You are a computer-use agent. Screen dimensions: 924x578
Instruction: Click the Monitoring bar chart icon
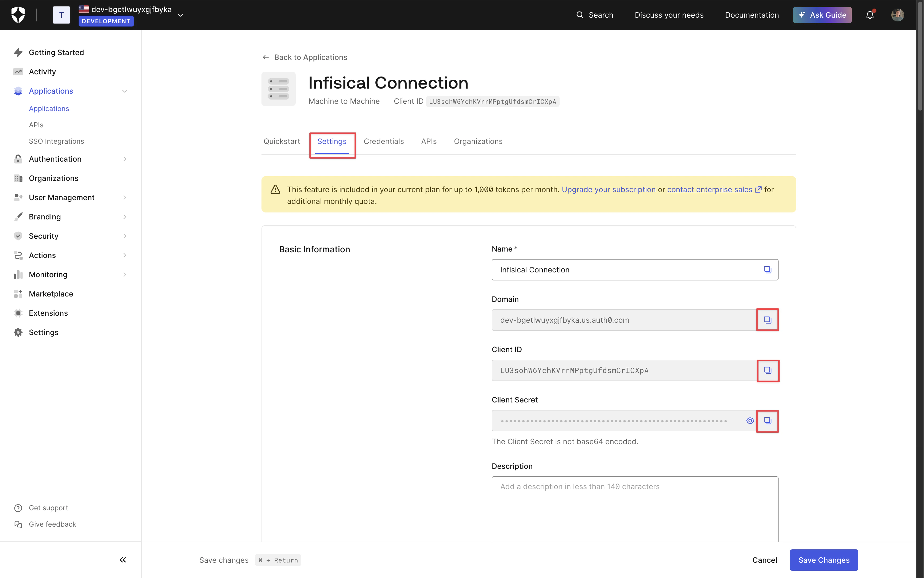[18, 275]
